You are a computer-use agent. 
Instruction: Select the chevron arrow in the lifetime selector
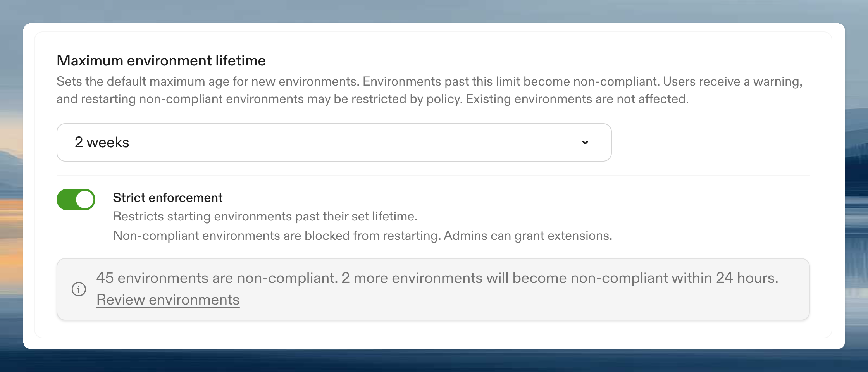tap(585, 142)
